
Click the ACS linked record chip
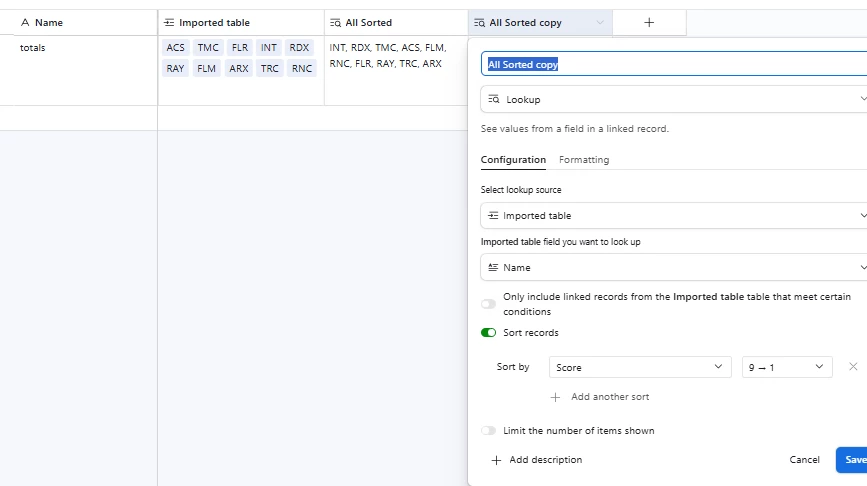175,48
